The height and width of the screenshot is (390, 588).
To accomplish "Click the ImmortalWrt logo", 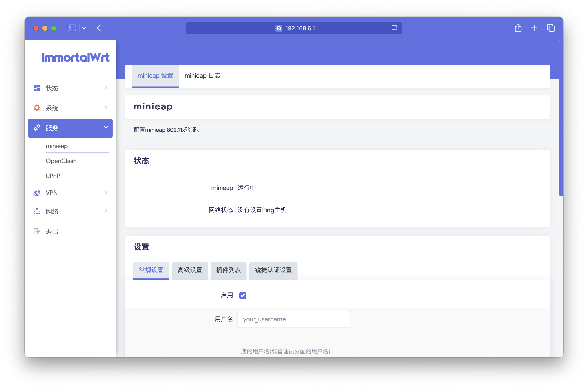I will tap(76, 57).
